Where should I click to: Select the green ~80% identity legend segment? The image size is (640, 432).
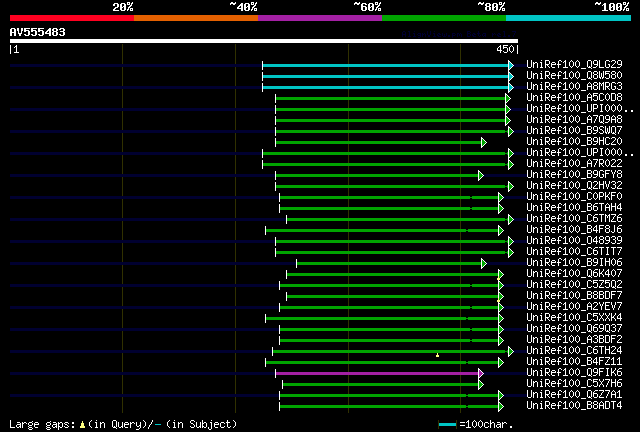444,18
